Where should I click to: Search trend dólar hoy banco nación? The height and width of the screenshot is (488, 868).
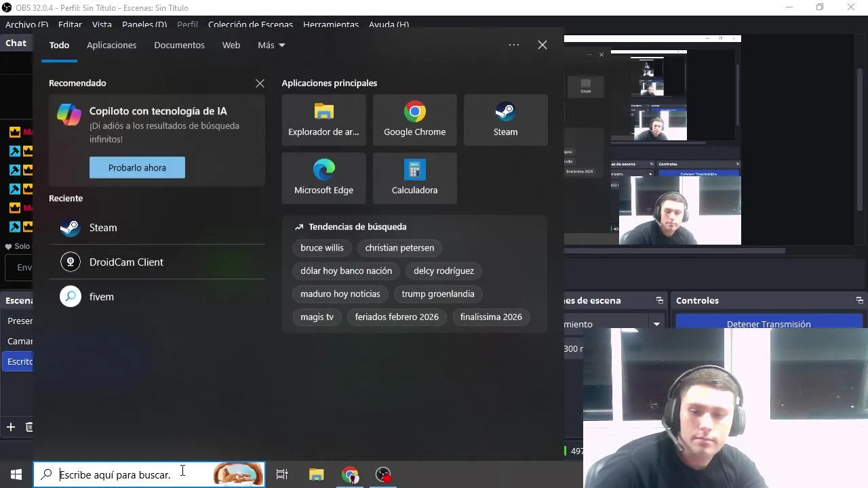347,271
